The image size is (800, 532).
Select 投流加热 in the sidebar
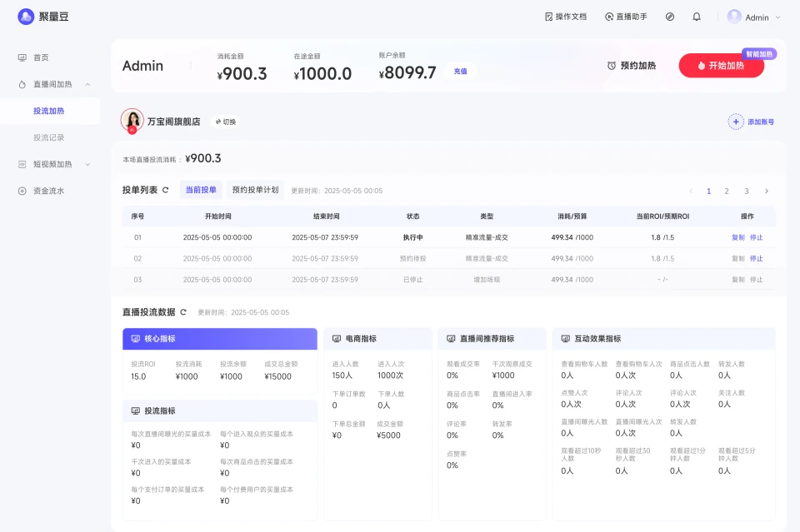coord(49,111)
